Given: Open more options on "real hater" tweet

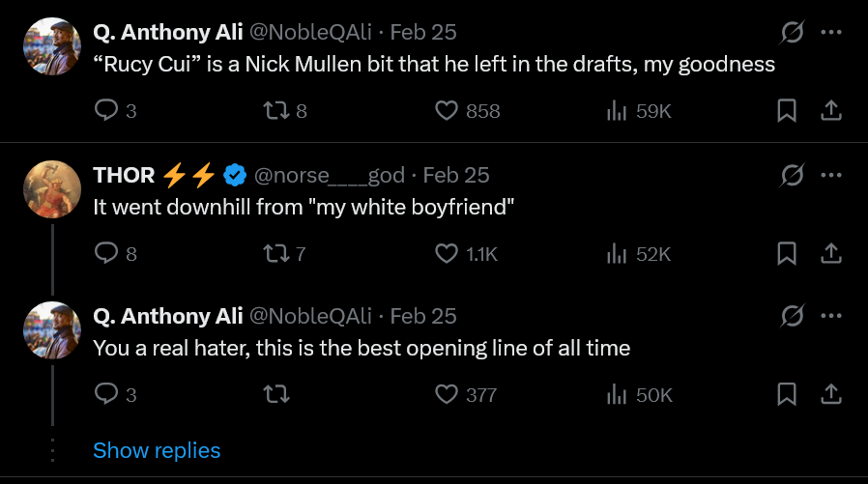Looking at the screenshot, I should [x=831, y=316].
